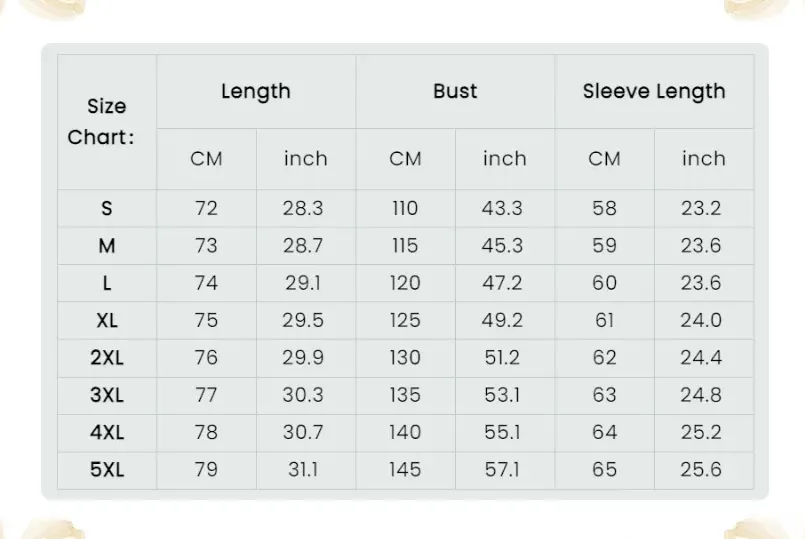805x539 pixels.
Task: Click the 24.4 sleeve length inch value
Action: tap(701, 358)
